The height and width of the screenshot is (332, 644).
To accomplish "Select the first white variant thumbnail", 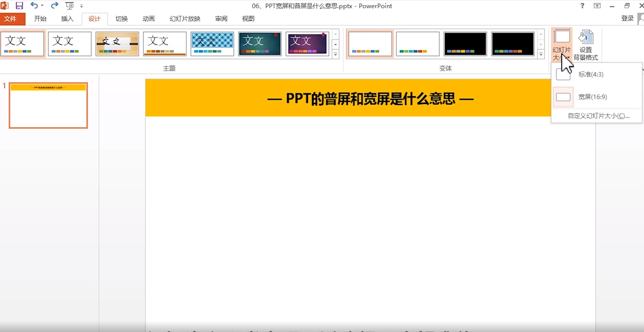I will [371, 44].
